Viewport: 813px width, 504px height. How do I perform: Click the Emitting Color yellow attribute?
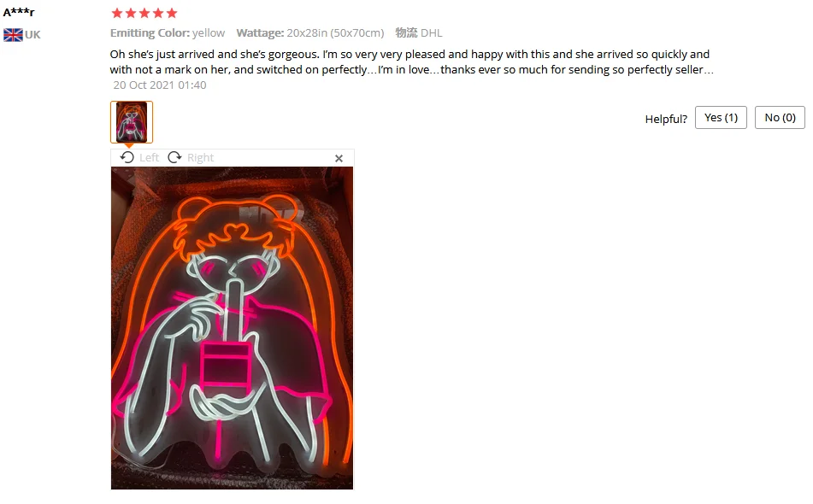click(168, 33)
